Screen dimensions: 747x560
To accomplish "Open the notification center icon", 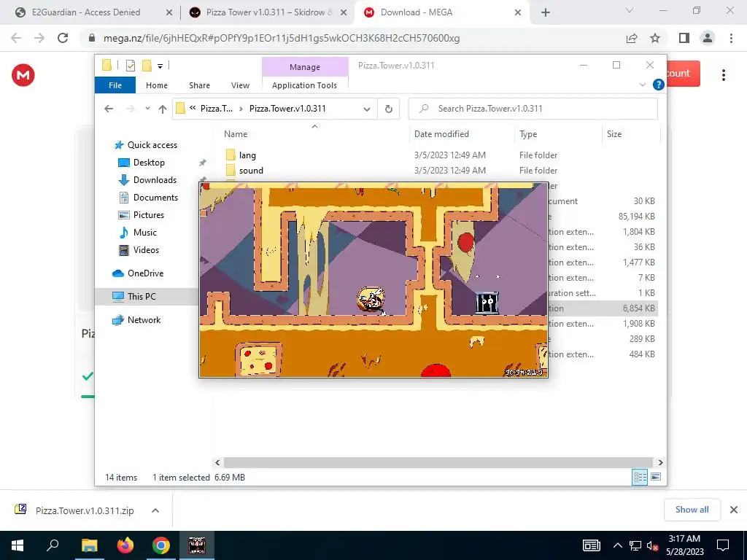I will pos(723,545).
